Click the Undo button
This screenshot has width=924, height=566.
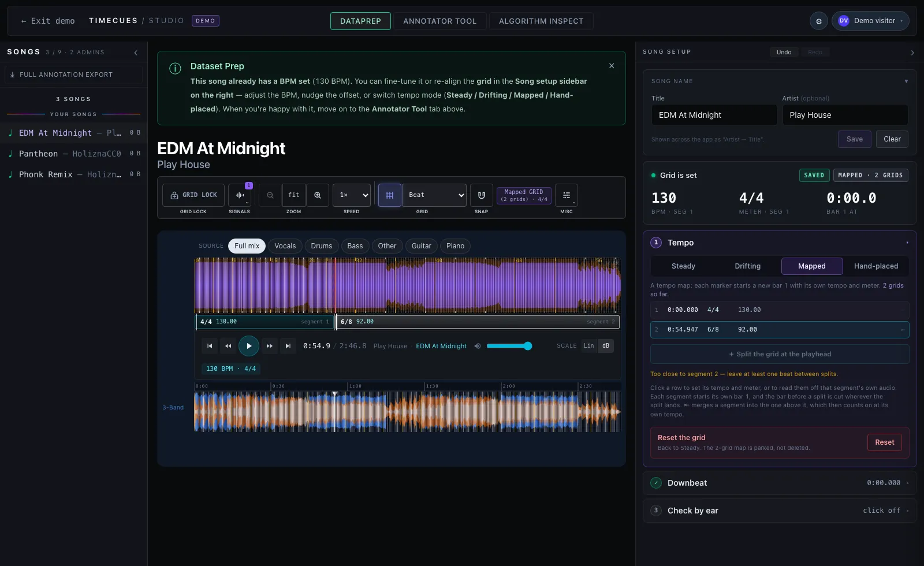click(784, 52)
